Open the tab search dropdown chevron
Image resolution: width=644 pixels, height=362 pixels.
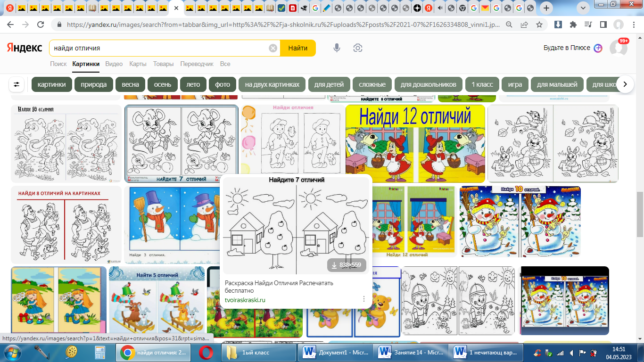(x=583, y=8)
